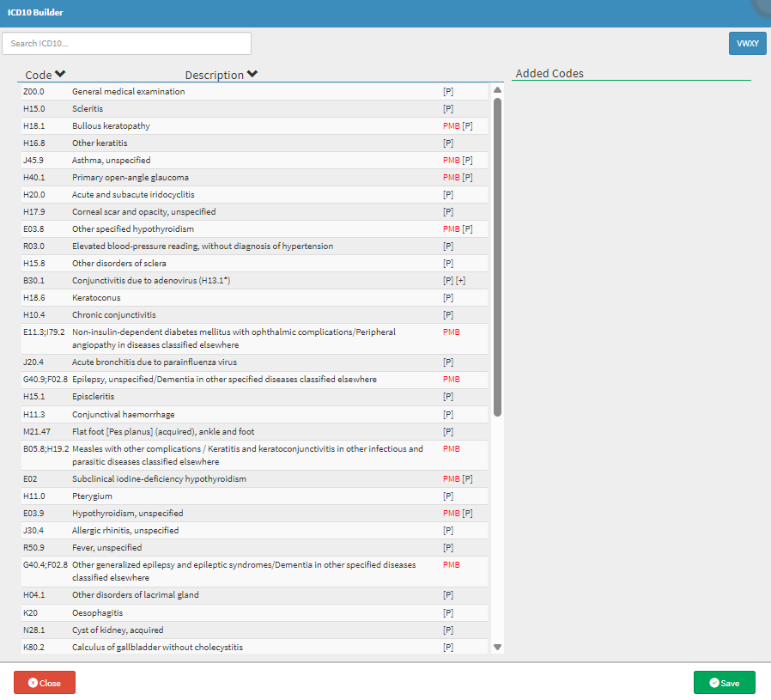The height and width of the screenshot is (700, 771).
Task: Select Pterygium code H11.0
Action: pyautogui.click(x=92, y=496)
